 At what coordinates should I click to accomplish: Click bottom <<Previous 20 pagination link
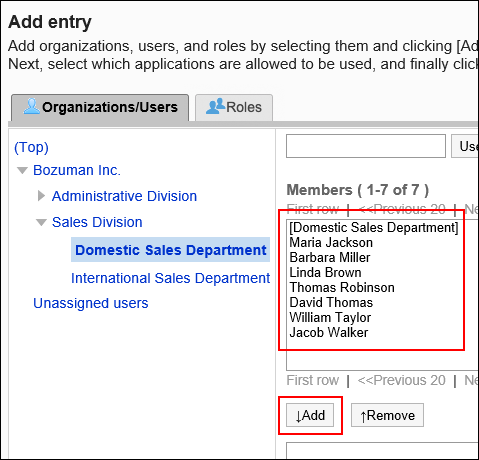point(401,380)
